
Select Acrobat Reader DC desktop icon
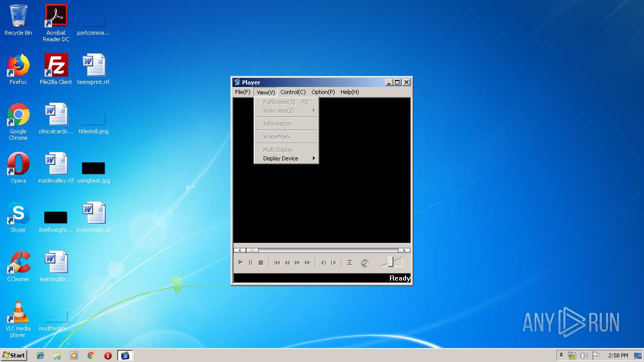click(56, 23)
